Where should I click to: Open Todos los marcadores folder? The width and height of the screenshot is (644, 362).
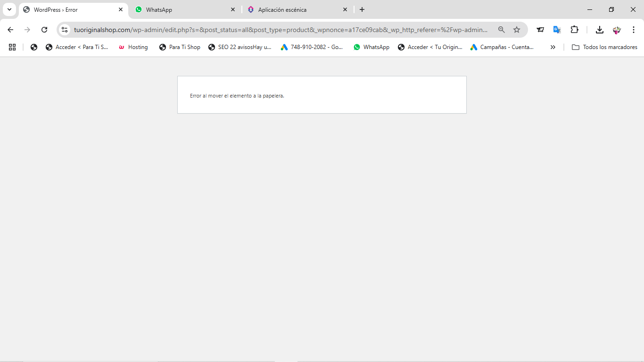(604, 47)
